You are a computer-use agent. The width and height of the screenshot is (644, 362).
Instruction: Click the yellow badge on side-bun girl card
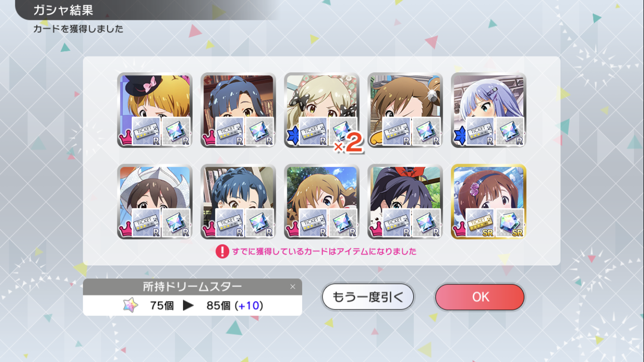[x=376, y=140]
